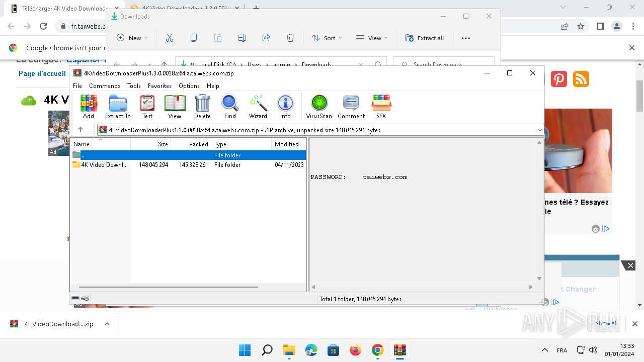The width and height of the screenshot is (644, 362).
Task: Click the FRA language indicator
Action: click(x=562, y=350)
